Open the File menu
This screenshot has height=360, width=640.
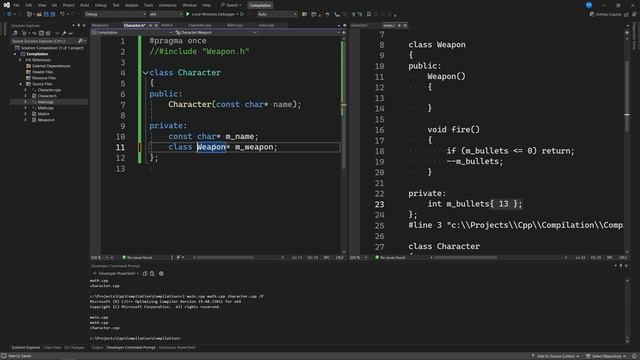click(x=16, y=5)
